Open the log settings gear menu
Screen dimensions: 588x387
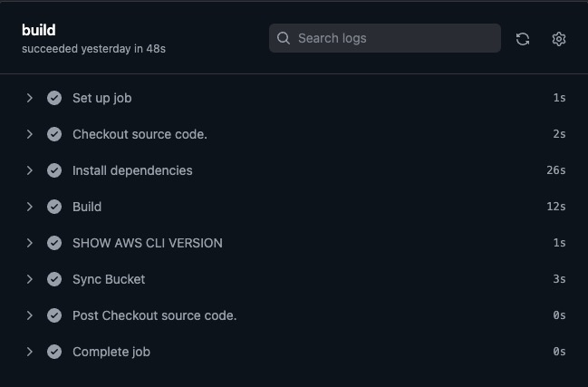(x=559, y=39)
